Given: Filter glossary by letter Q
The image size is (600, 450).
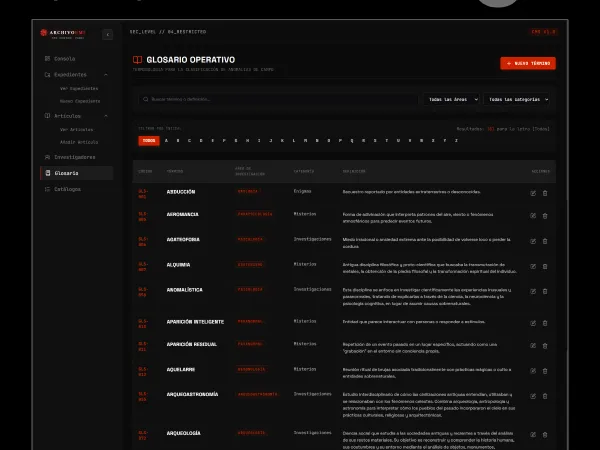Looking at the screenshot, I should tap(352, 140).
